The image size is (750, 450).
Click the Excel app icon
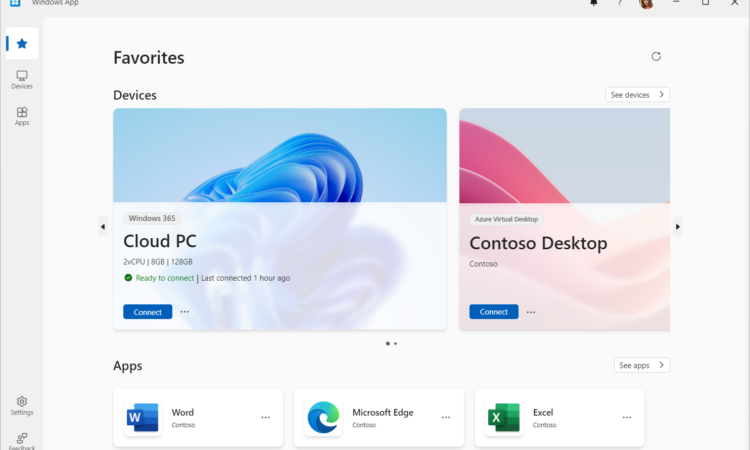tap(504, 417)
